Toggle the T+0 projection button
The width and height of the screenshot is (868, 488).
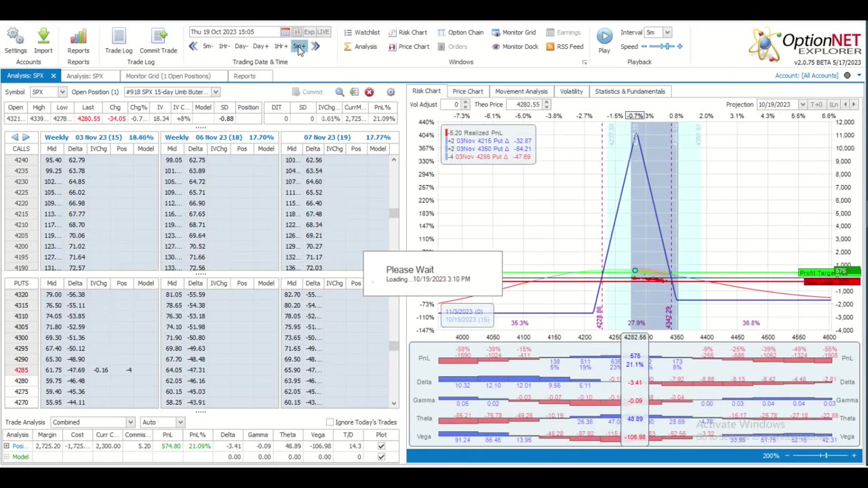pos(816,104)
